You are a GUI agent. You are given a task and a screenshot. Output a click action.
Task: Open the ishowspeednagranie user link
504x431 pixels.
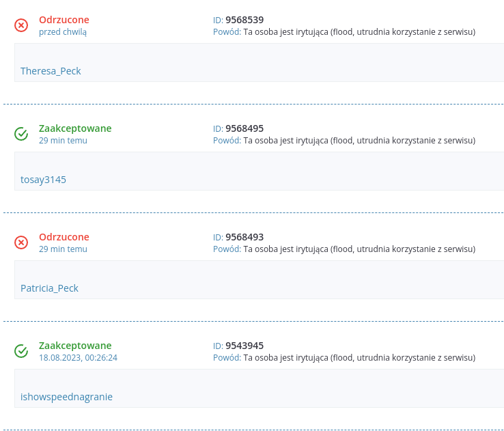(66, 397)
